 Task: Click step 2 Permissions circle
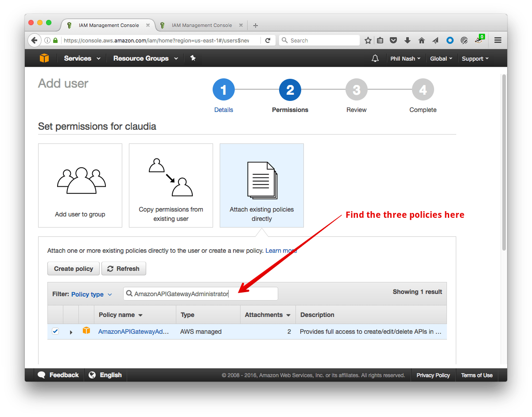pyautogui.click(x=290, y=90)
